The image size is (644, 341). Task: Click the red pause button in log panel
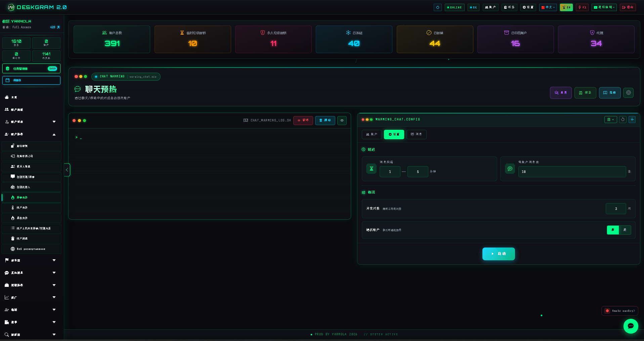coord(303,120)
